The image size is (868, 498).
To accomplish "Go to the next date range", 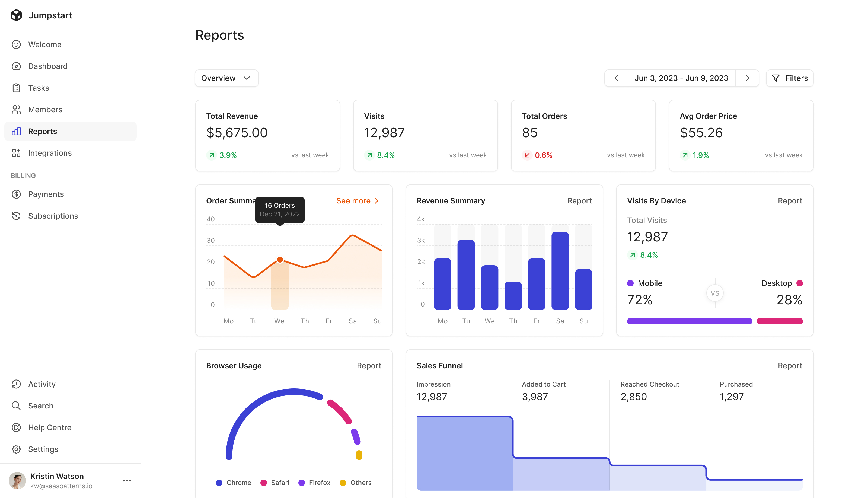I will coord(747,78).
